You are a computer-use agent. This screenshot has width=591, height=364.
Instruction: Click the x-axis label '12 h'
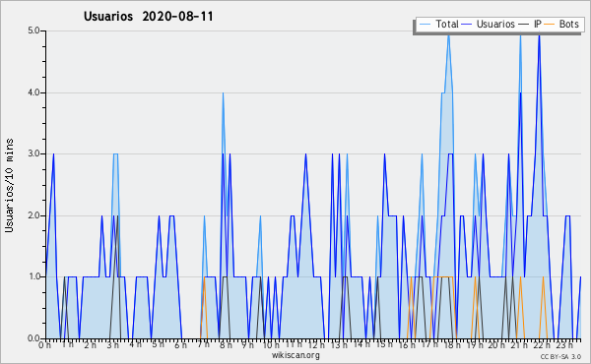(x=316, y=345)
